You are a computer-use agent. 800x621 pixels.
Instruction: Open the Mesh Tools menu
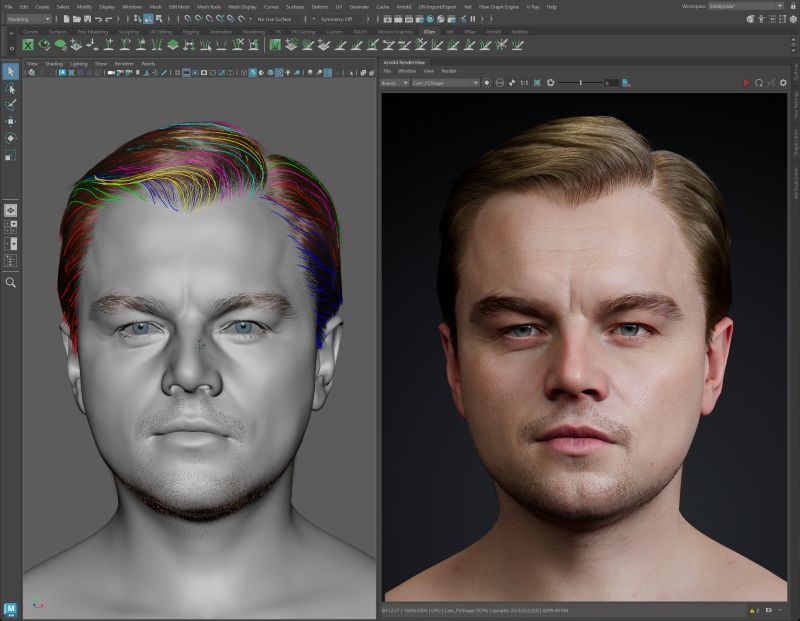tap(209, 7)
